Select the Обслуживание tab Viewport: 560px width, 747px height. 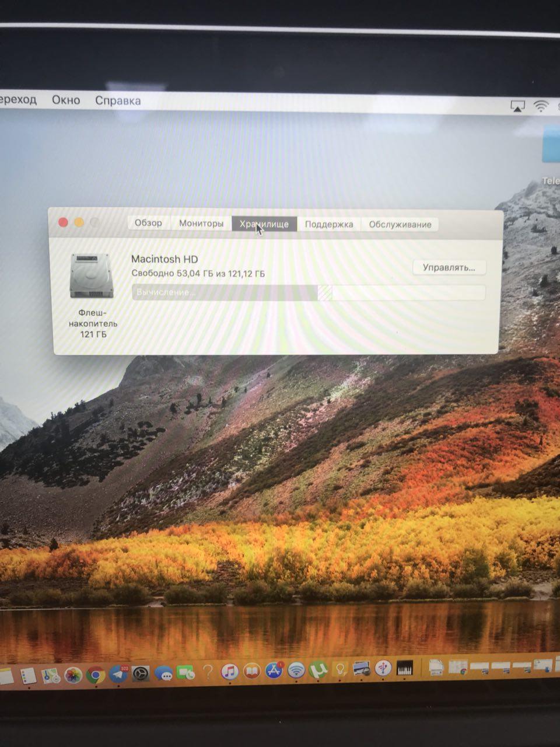(x=400, y=225)
